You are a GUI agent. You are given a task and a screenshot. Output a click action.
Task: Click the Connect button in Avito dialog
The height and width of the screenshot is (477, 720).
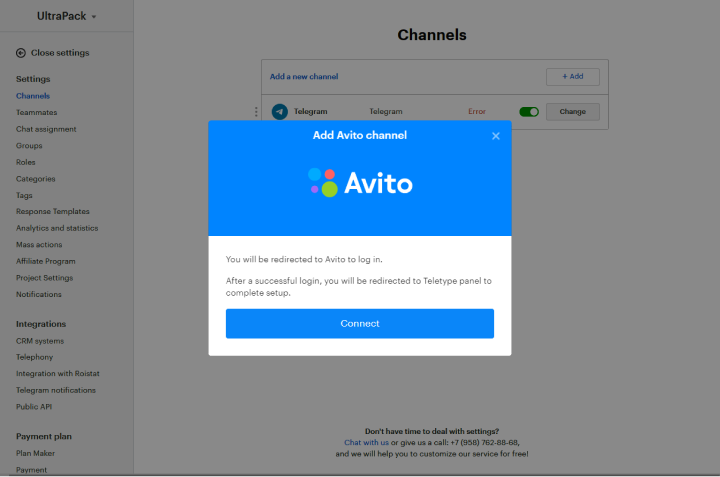click(359, 323)
